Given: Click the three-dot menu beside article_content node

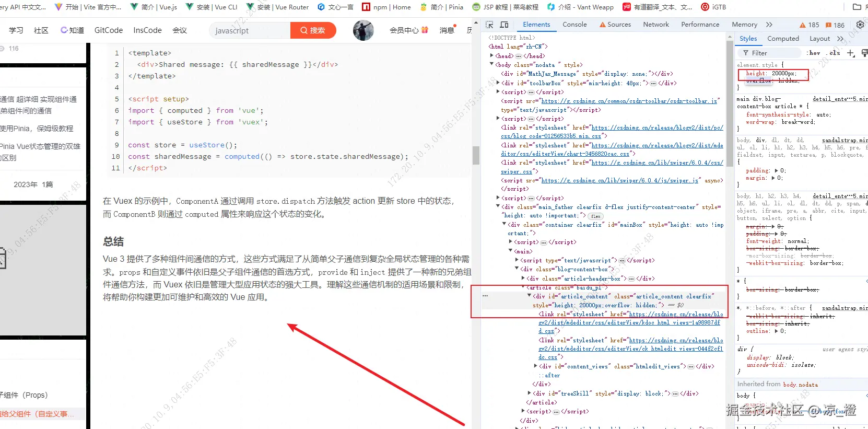Looking at the screenshot, I should 485,296.
